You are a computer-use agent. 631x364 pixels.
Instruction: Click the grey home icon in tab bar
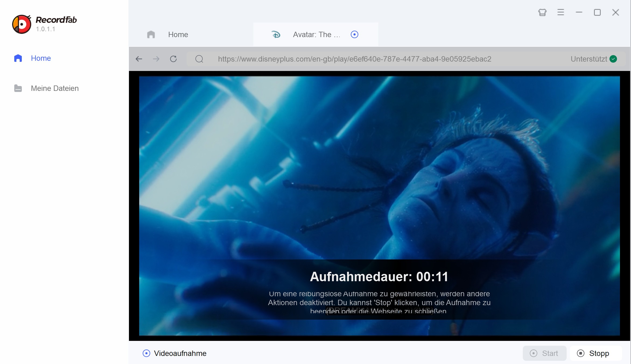[151, 34]
